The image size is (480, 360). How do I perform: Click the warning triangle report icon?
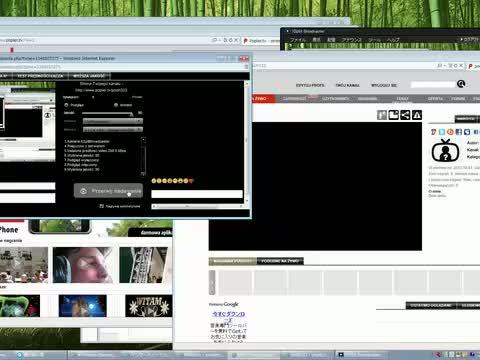click(417, 115)
